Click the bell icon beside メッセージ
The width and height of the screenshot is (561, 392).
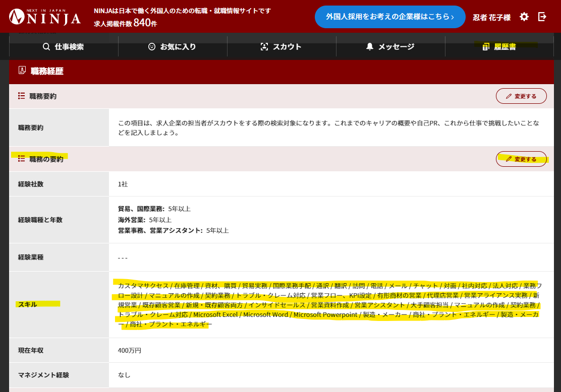click(370, 47)
